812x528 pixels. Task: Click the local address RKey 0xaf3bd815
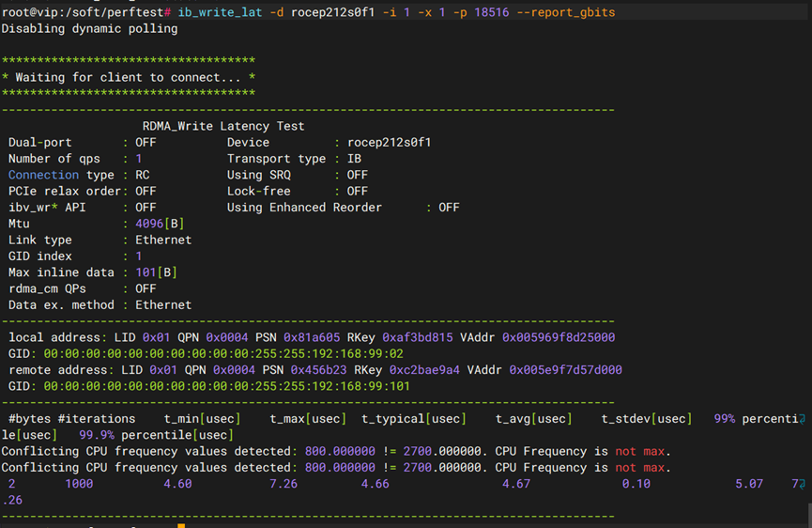point(417,337)
